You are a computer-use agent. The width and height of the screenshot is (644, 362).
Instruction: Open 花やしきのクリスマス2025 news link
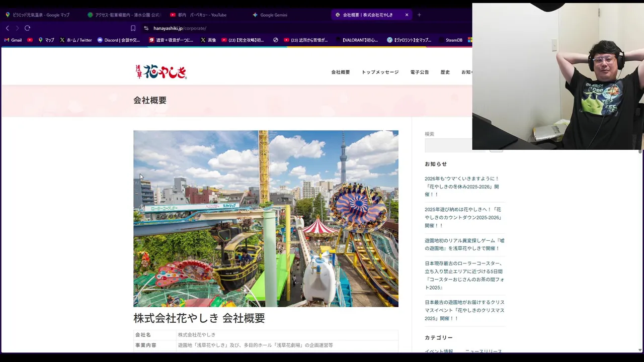(464, 310)
